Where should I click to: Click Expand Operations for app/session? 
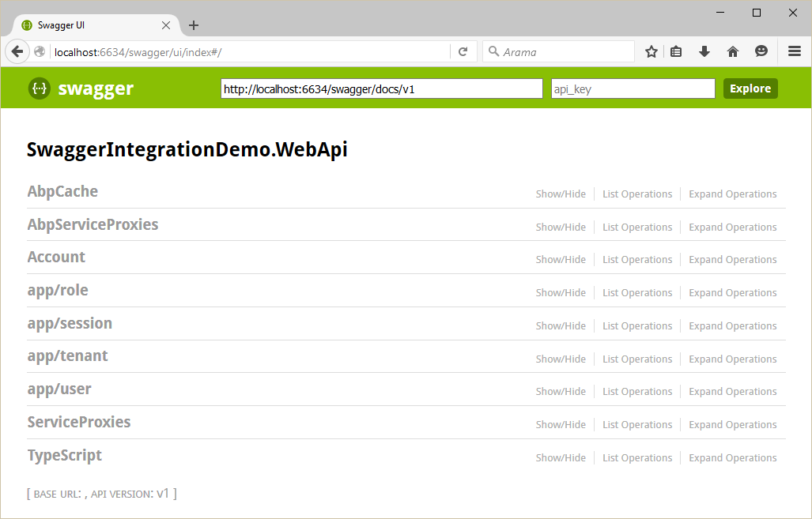coord(733,326)
